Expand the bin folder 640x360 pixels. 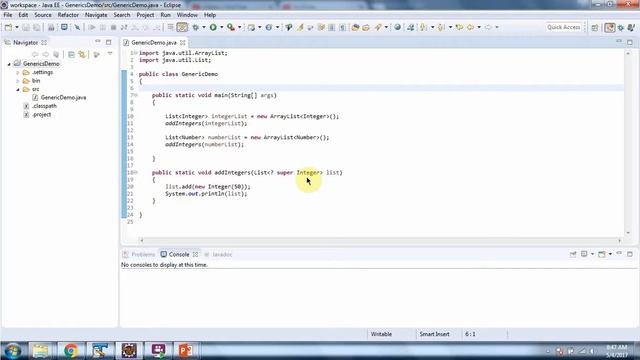click(18, 81)
